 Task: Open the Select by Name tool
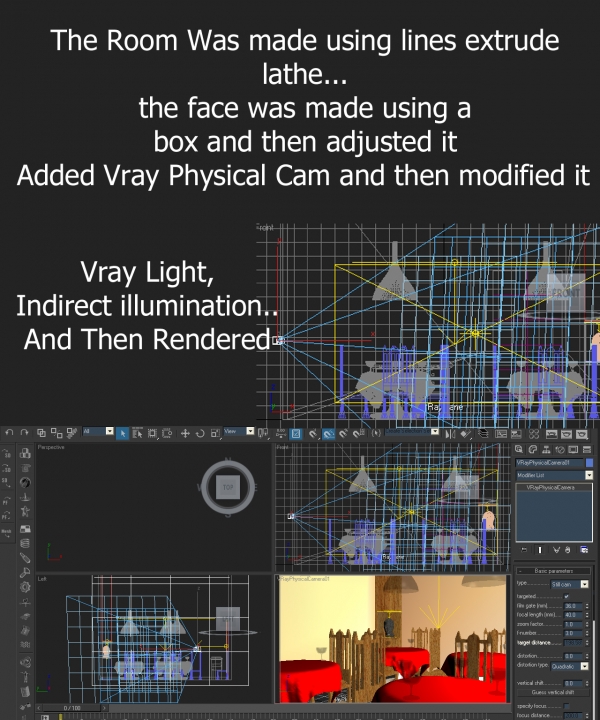(137, 433)
